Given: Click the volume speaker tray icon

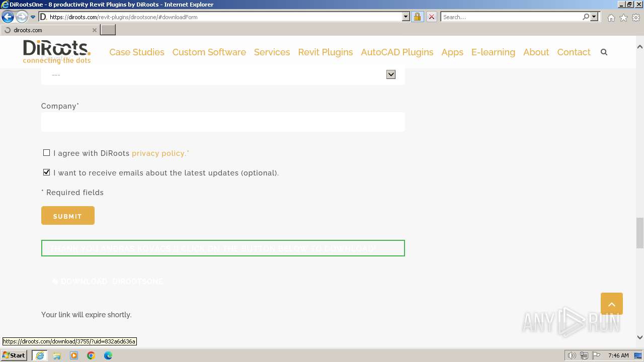Looking at the screenshot, I should pyautogui.click(x=572, y=355).
